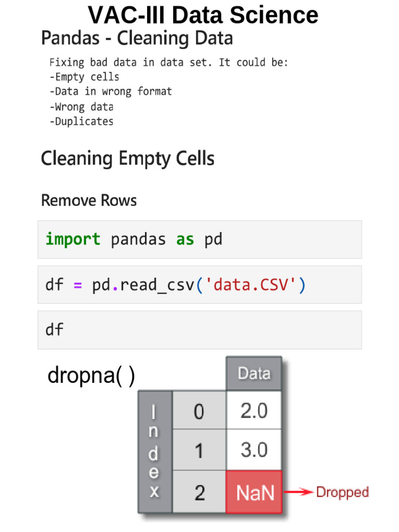Click the Cleaning Empty Cells heading
This screenshot has height=532, width=399.
coord(128,158)
